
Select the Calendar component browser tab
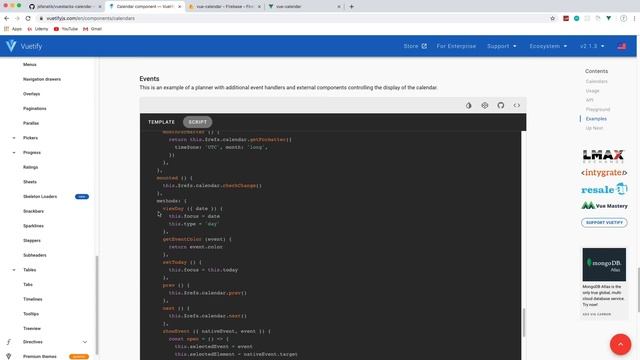(x=145, y=7)
